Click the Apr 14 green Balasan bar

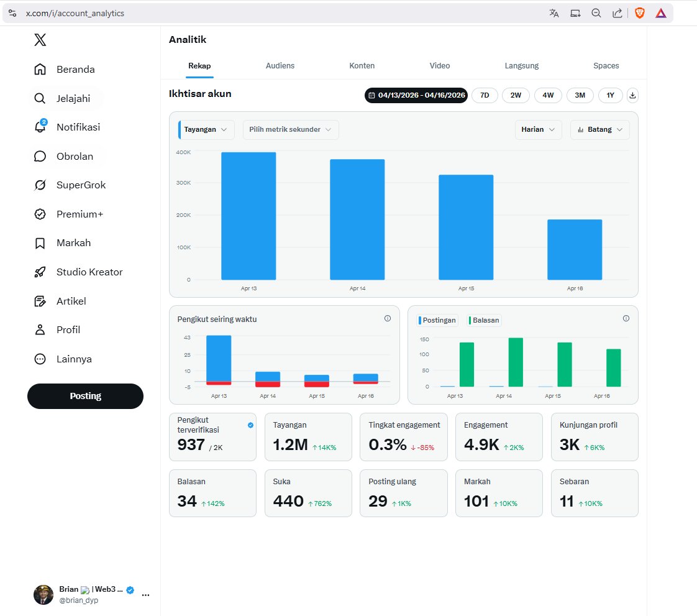coord(516,362)
